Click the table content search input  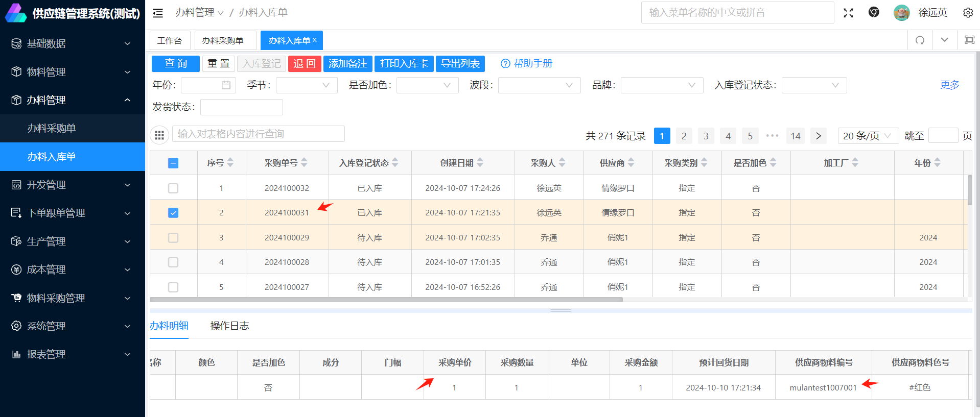[x=259, y=134]
